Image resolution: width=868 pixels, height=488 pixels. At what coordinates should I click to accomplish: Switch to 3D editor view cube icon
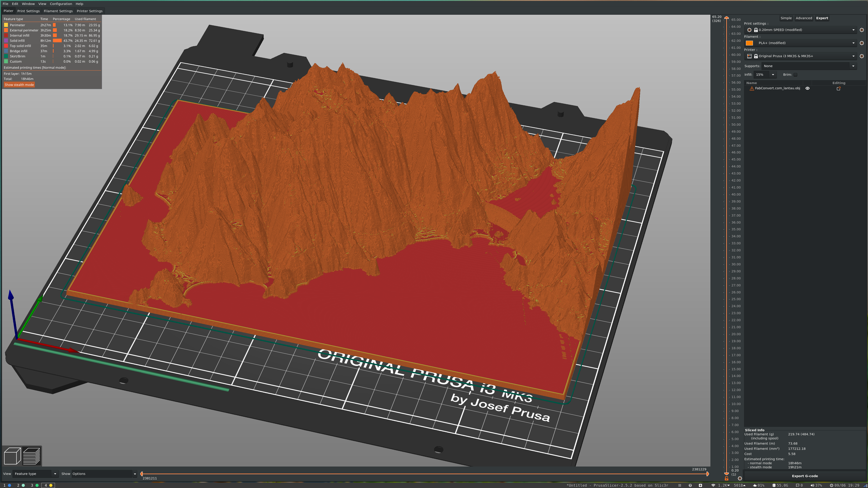(12, 456)
